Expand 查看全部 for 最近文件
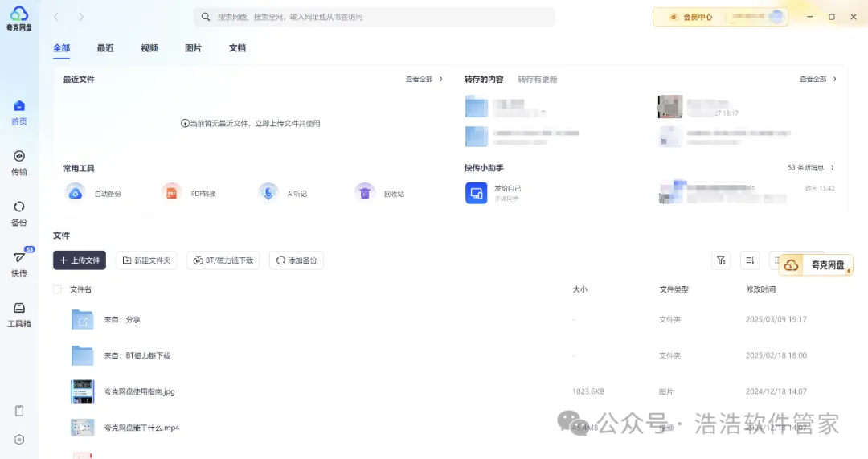 point(424,79)
